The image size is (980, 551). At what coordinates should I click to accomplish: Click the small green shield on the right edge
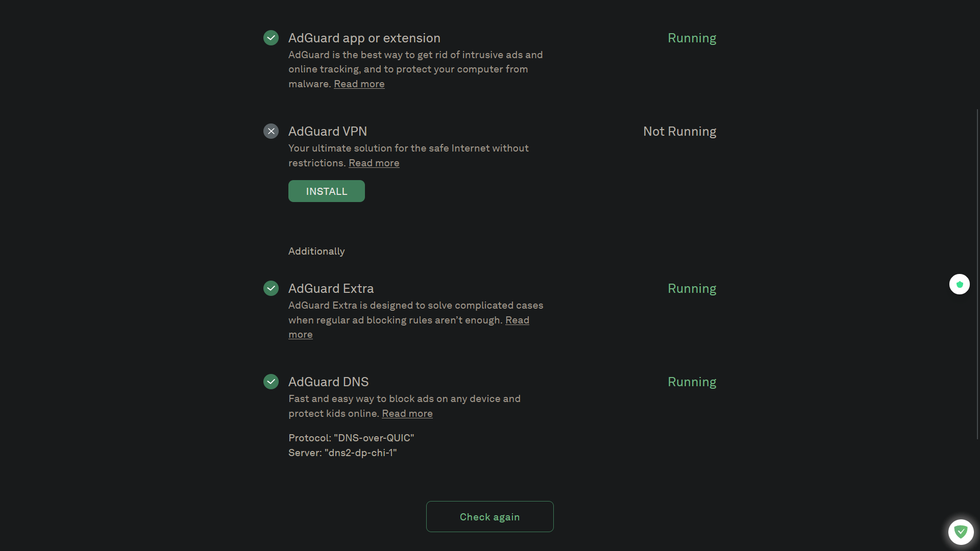point(960,284)
